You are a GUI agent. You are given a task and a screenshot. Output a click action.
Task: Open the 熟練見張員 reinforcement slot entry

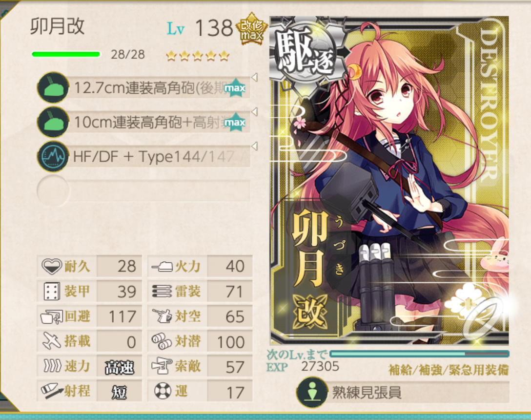[x=403, y=392]
